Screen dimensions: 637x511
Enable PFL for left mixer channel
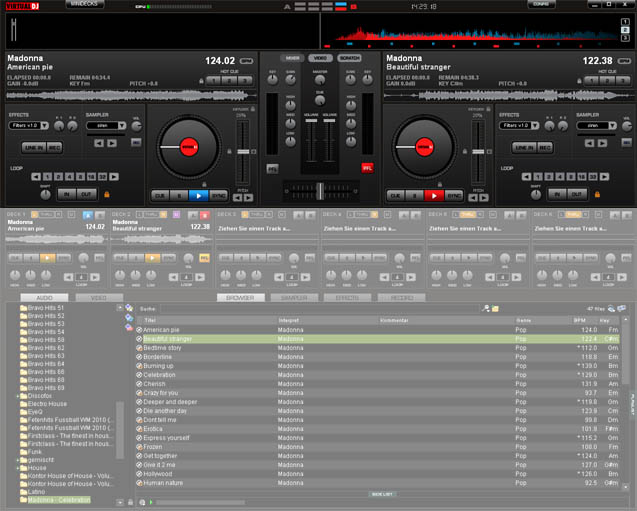tap(273, 168)
